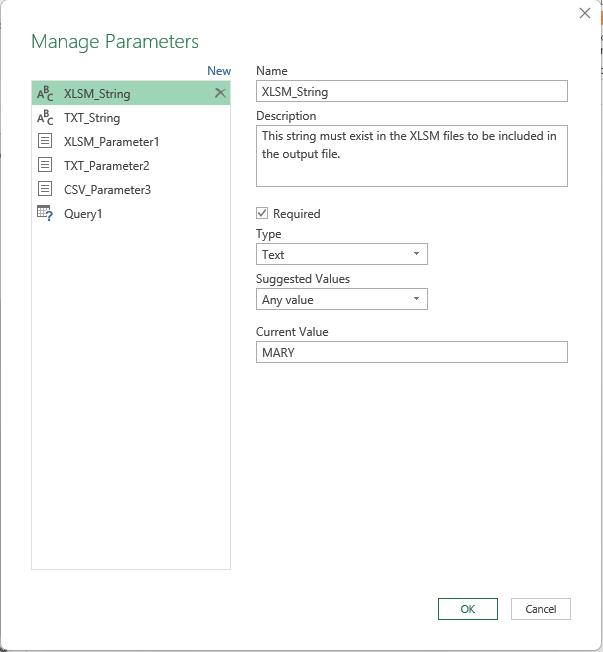The height and width of the screenshot is (652, 603).
Task: Delete XLSM_String using its X icon
Action: pyautogui.click(x=220, y=93)
